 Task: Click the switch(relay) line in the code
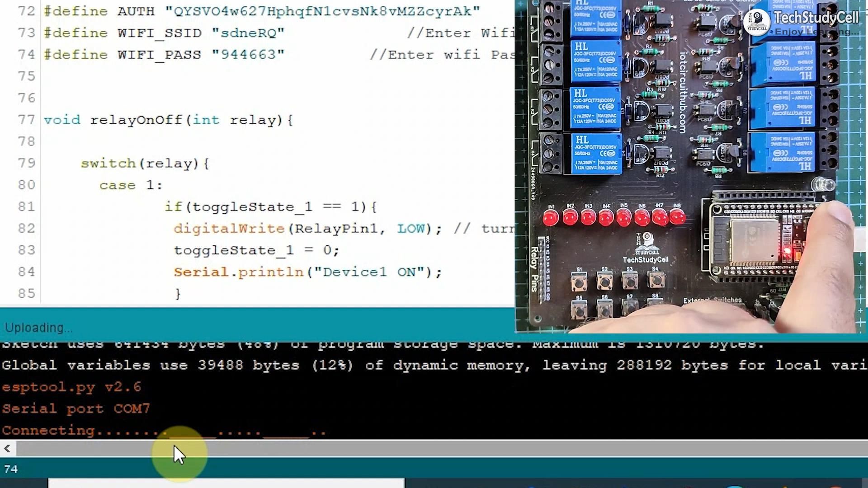coord(145,163)
